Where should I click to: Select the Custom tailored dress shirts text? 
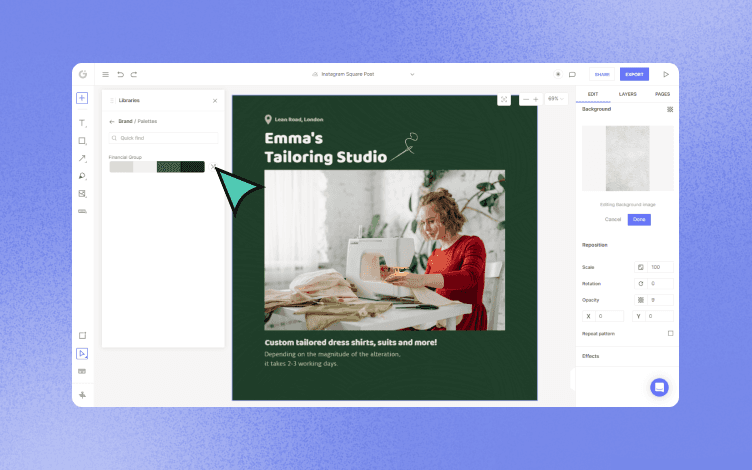tap(351, 342)
